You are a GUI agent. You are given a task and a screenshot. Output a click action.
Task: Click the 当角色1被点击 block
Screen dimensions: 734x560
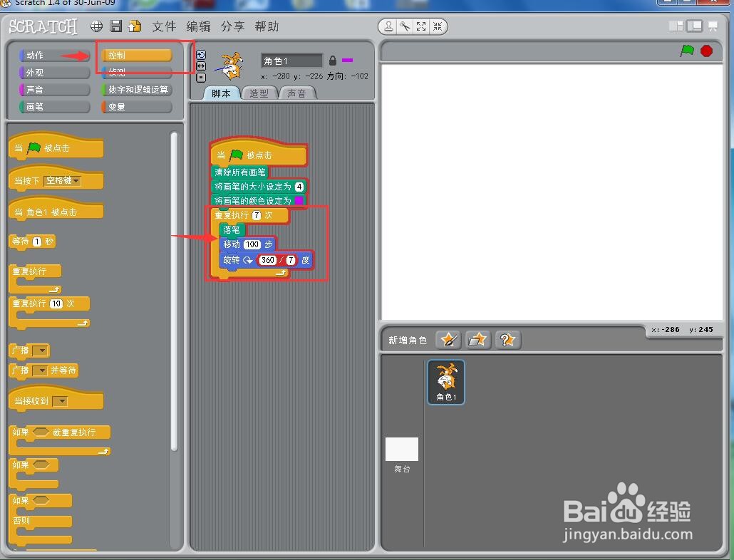pos(56,210)
